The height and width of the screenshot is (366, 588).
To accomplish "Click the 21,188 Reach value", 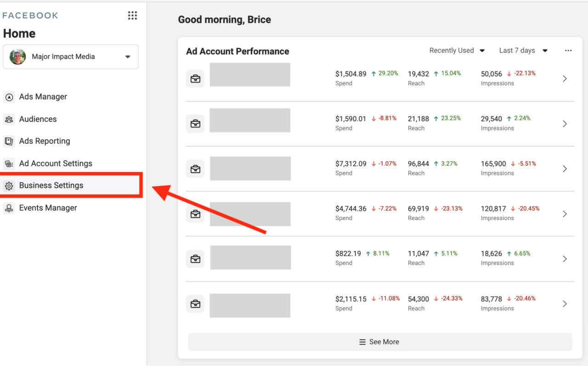I will click(x=418, y=118).
